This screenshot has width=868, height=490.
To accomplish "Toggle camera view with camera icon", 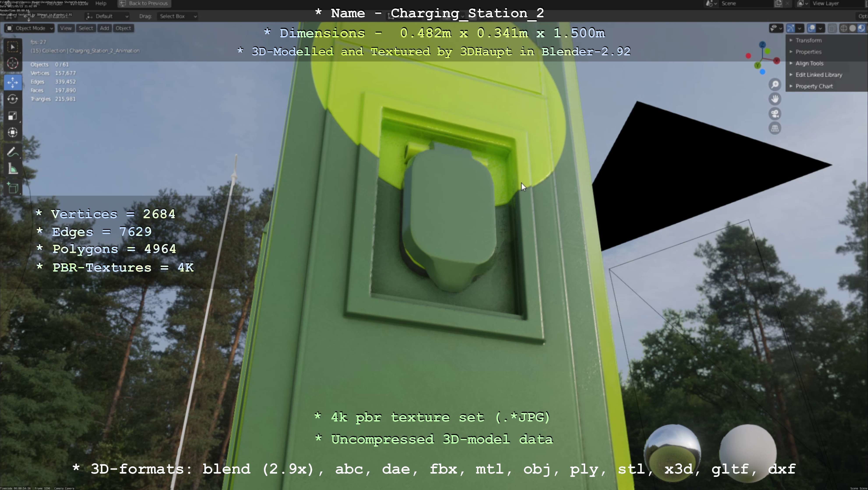I will click(x=775, y=114).
